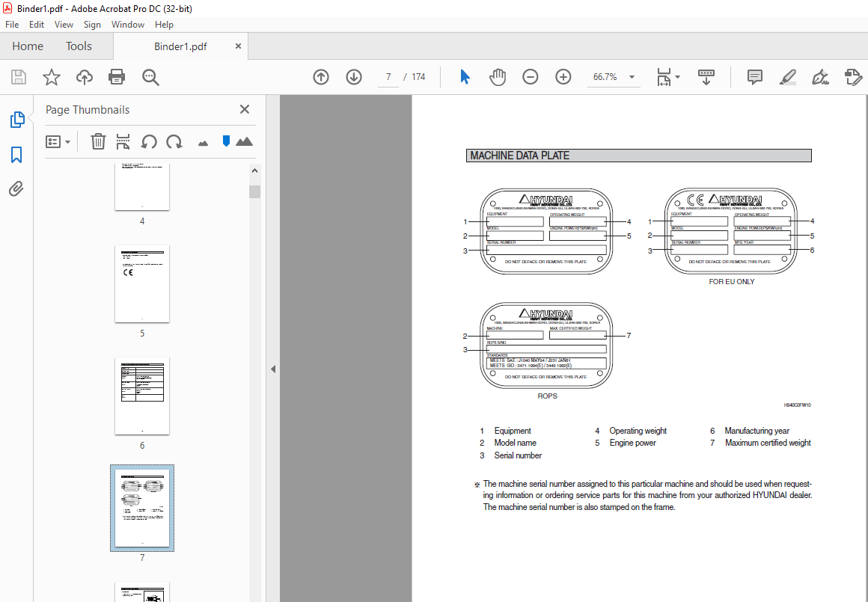
Task: Click the Save file icon
Action: 19,77
